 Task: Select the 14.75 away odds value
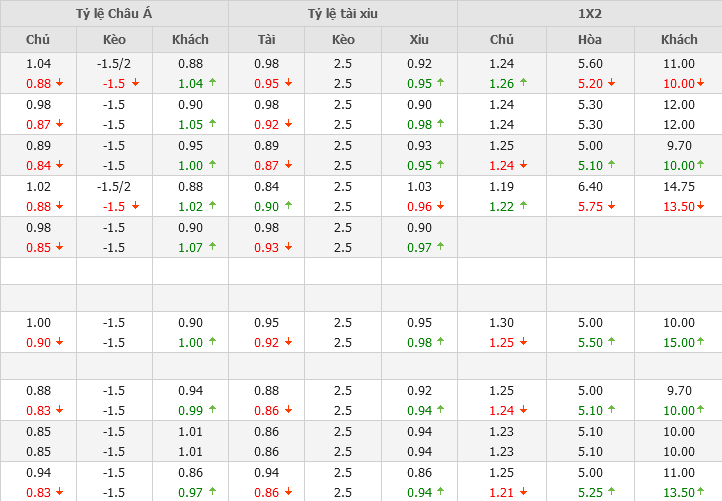(x=680, y=185)
